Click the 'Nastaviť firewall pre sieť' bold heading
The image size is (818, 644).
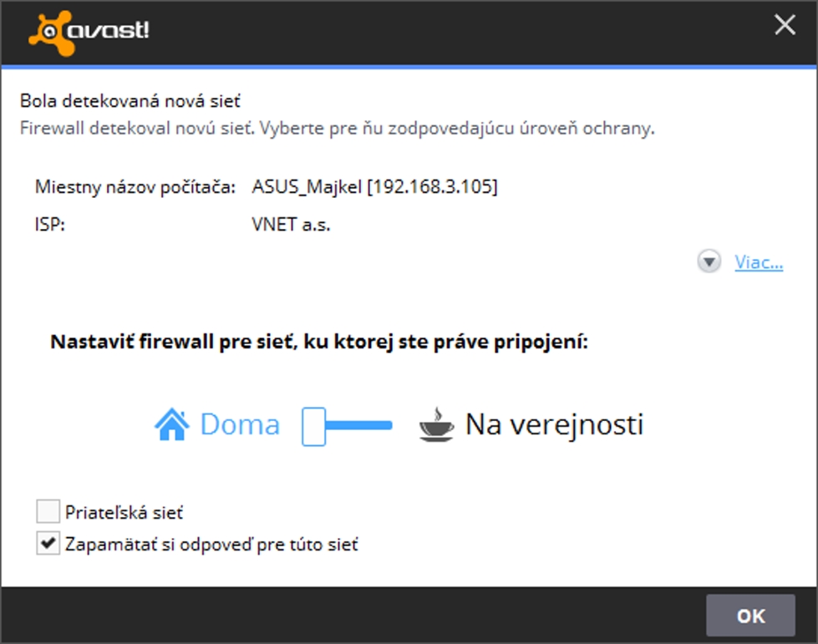point(319,342)
